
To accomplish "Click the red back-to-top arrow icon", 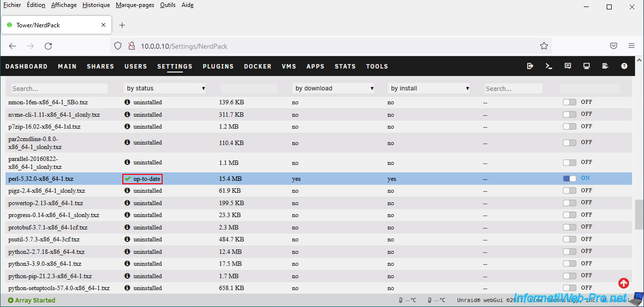I will [624, 283].
